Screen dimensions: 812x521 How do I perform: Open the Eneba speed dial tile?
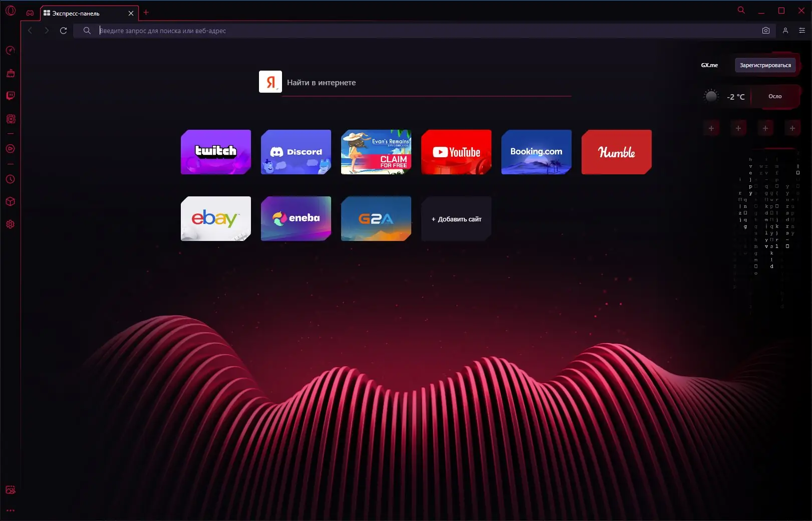(x=296, y=218)
